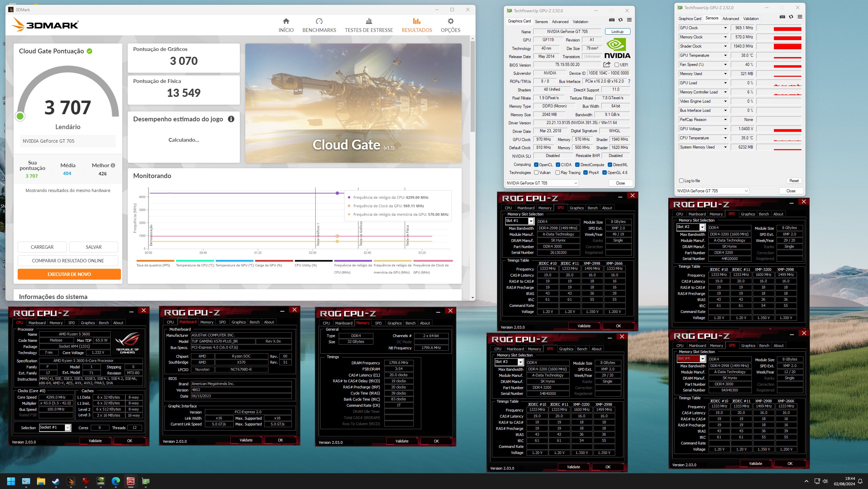The height and width of the screenshot is (489, 868).
Task: Click NVIDIA GeForce GT 705 field in 3DMark
Action: 68,141
